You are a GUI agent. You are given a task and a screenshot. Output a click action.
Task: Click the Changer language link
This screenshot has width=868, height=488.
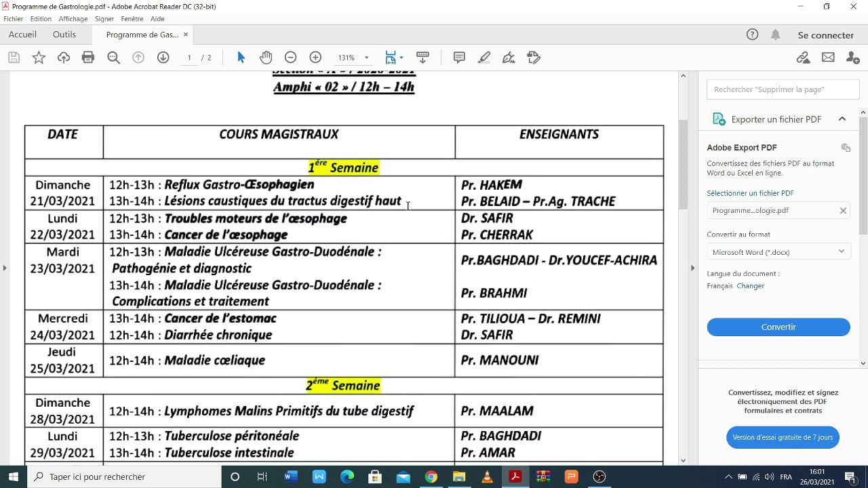[750, 286]
